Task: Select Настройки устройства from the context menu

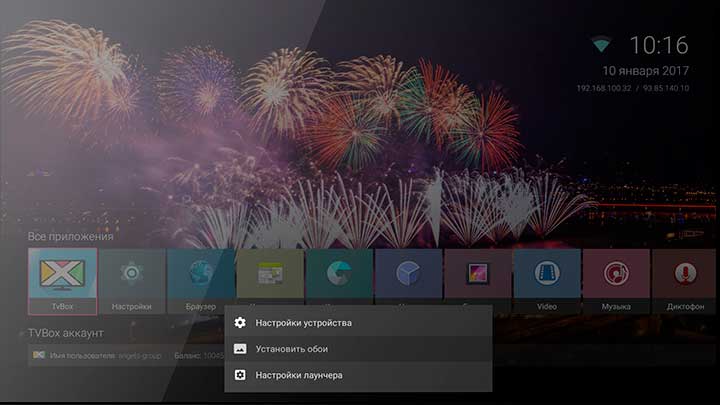Action: (x=302, y=323)
